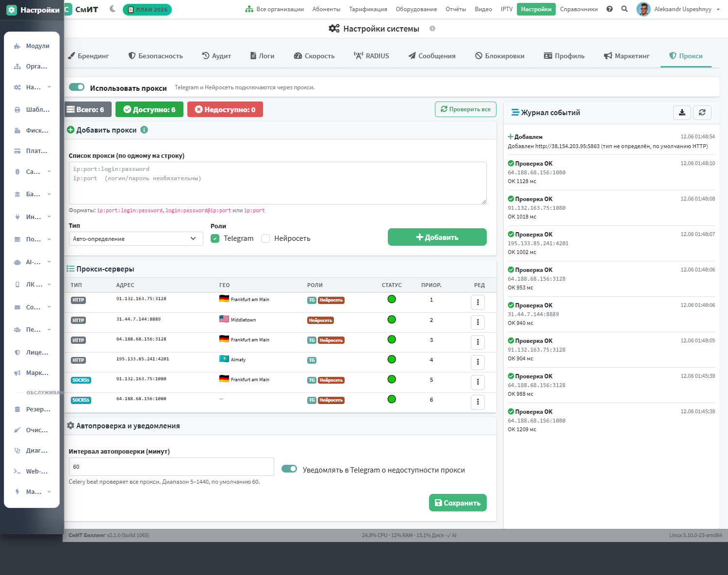
Task: Open actions menu for 91.132.163.75:1080
Action: coord(478,382)
